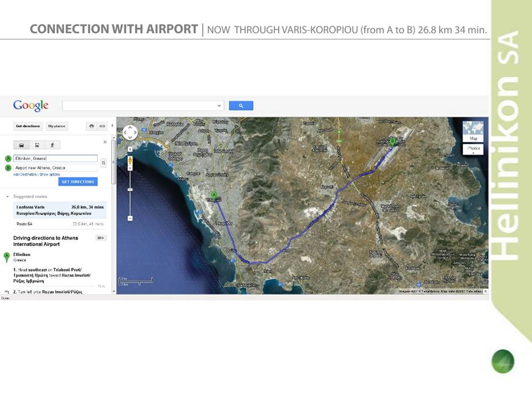Click the green B marker next to destination field
Screen dimensions: 532x399
[x=8, y=167]
